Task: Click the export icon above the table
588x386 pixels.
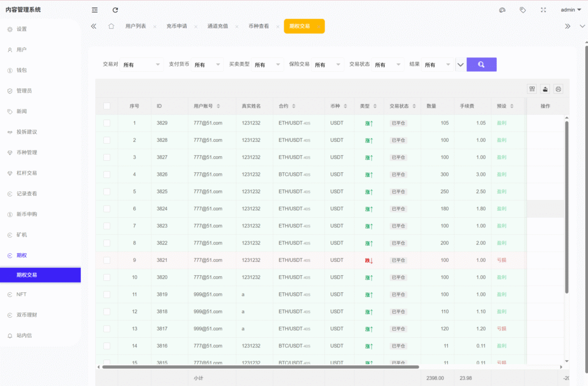Action: coord(545,89)
